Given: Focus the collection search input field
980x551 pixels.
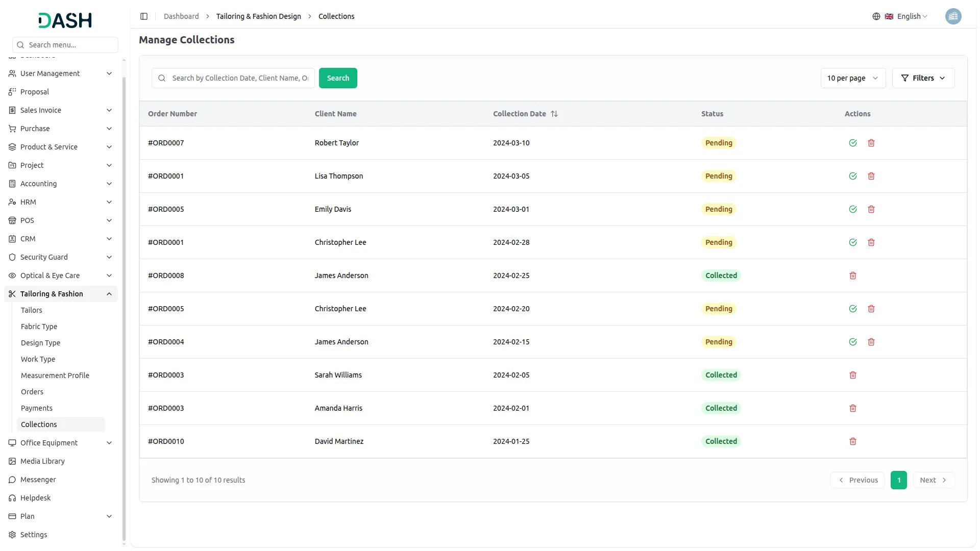Looking at the screenshot, I should coord(233,78).
